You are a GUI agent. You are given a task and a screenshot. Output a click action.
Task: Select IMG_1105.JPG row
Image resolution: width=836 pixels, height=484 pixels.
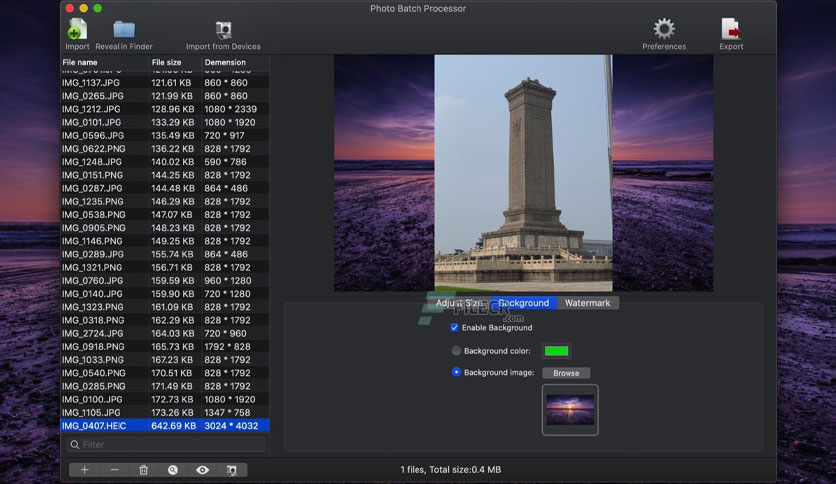[165, 413]
